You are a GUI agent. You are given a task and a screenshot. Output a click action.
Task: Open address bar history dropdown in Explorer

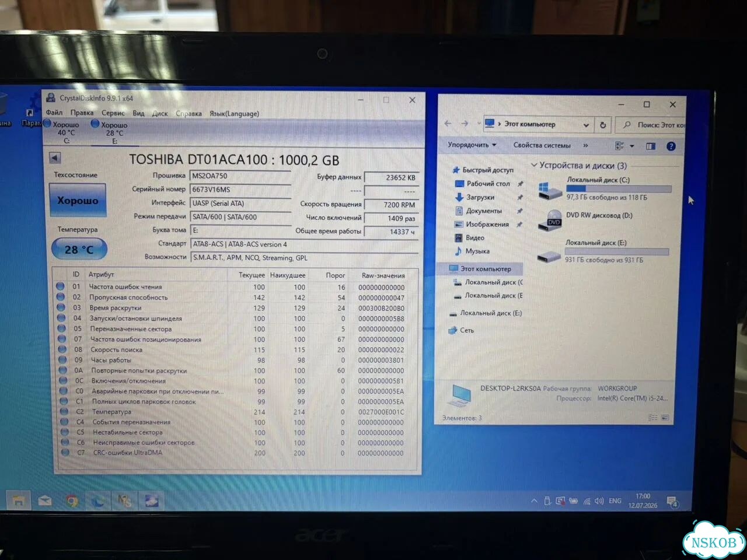pos(586,124)
